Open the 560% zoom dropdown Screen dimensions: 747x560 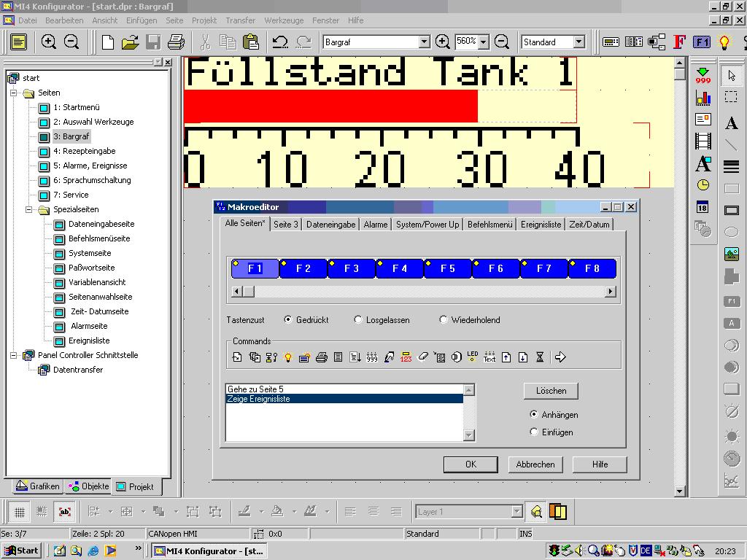click(x=484, y=42)
